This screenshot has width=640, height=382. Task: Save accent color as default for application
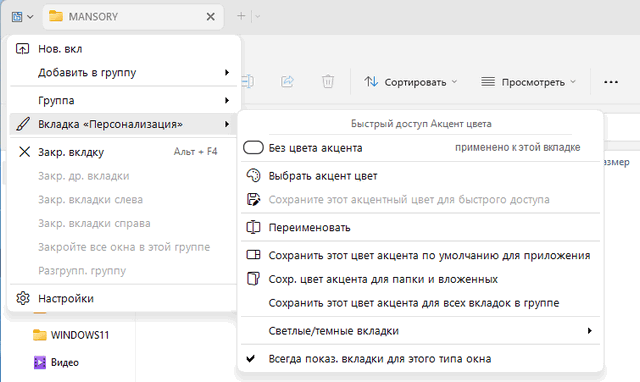(420, 255)
